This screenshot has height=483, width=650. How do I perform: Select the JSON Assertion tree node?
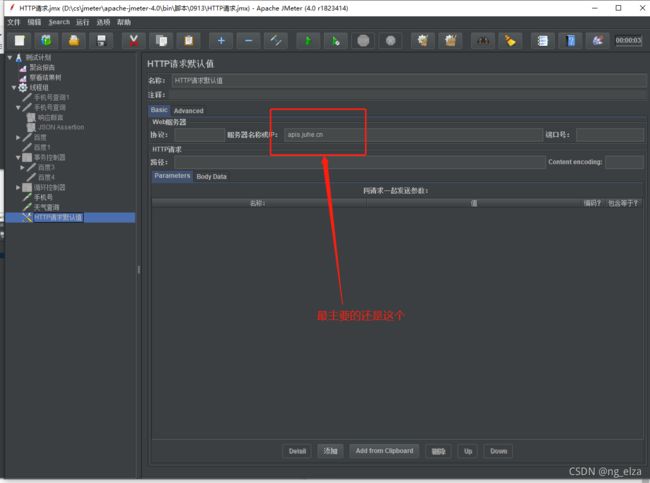pyautogui.click(x=61, y=127)
